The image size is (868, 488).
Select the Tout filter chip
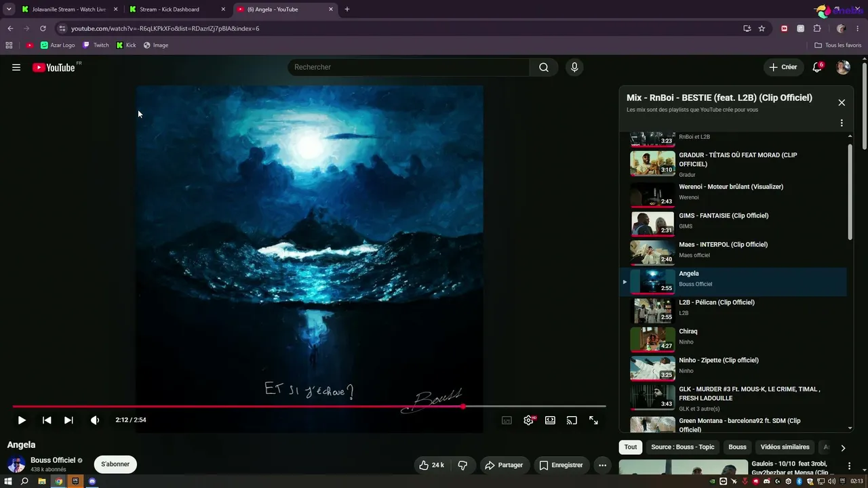pyautogui.click(x=631, y=447)
